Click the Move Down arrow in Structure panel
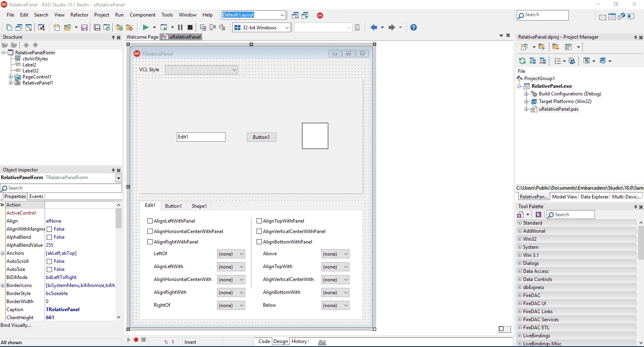 pyautogui.click(x=35, y=45)
